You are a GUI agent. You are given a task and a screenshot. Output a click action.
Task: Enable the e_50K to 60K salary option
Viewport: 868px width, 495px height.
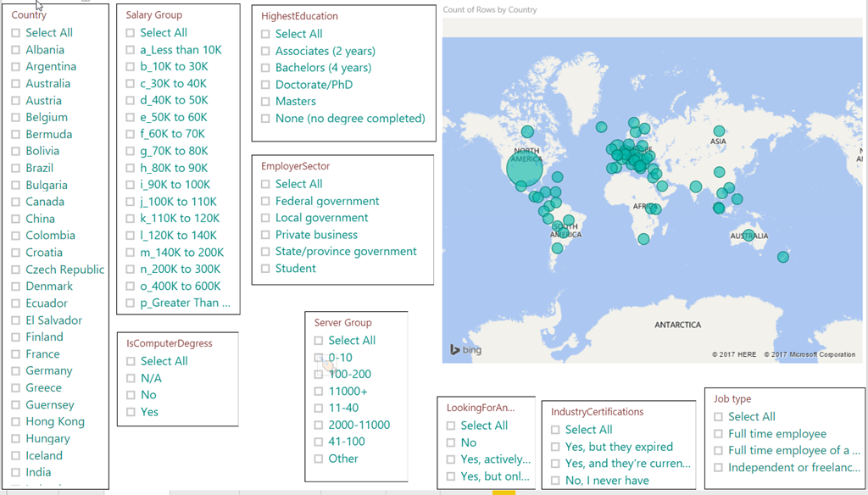click(131, 117)
